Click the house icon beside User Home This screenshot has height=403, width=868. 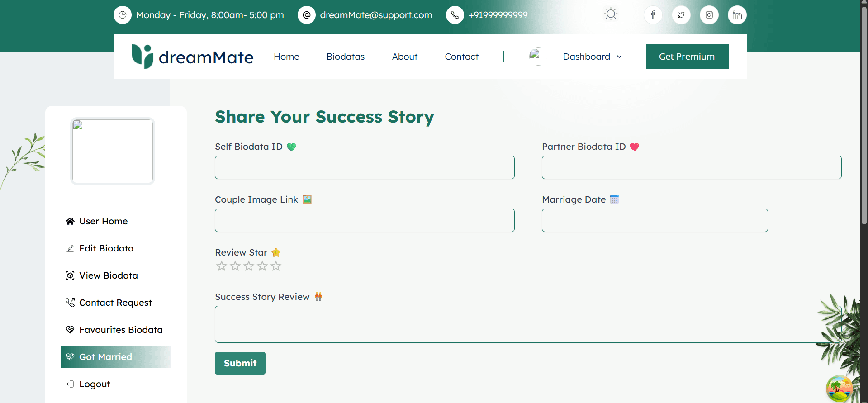(70, 221)
